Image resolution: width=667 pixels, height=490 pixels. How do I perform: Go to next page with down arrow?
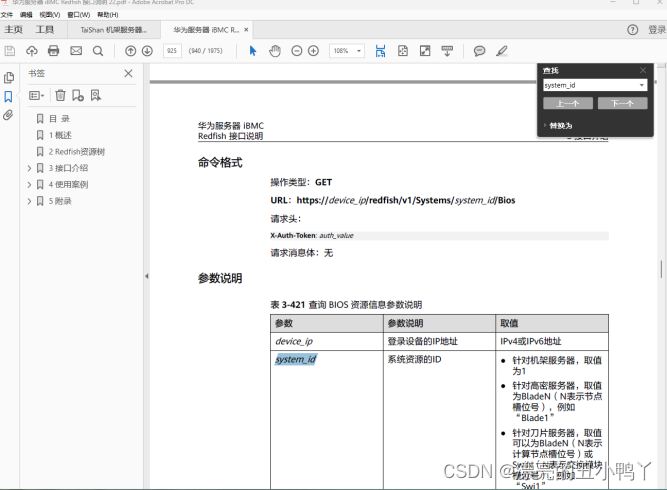click(147, 51)
